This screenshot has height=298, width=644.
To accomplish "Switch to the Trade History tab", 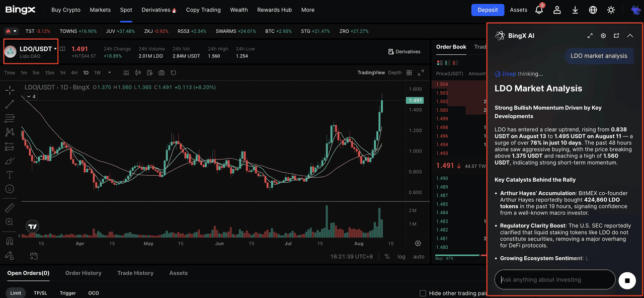I will (135, 273).
